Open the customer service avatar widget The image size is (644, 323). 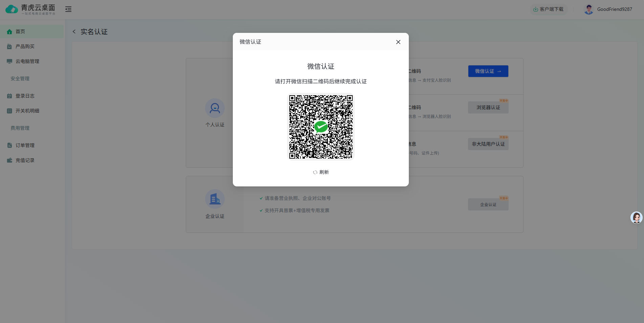[x=636, y=218]
